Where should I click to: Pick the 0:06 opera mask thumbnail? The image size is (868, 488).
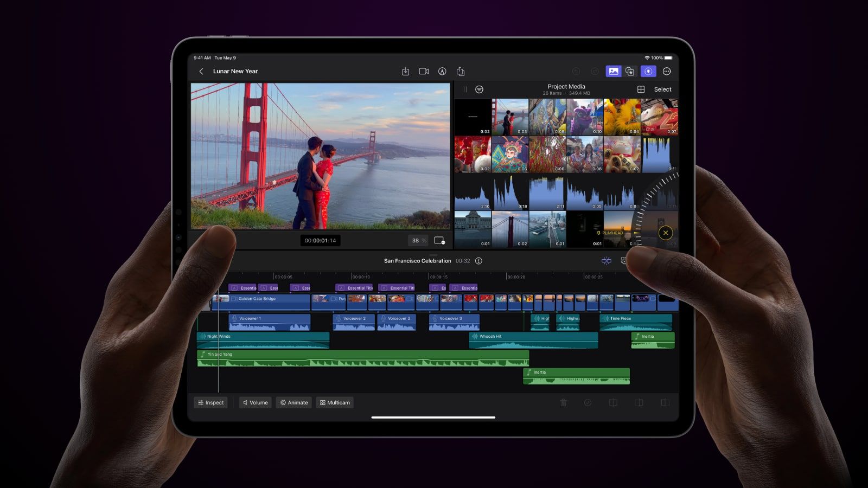pyautogui.click(x=510, y=155)
